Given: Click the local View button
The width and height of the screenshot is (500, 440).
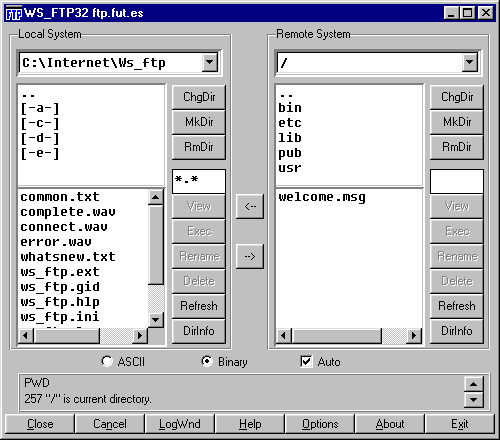Looking at the screenshot, I should tap(199, 206).
